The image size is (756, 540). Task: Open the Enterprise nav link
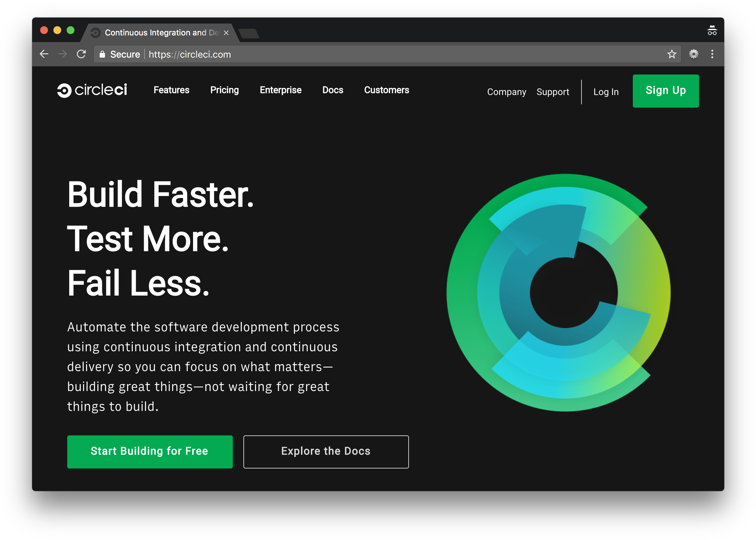tap(280, 90)
